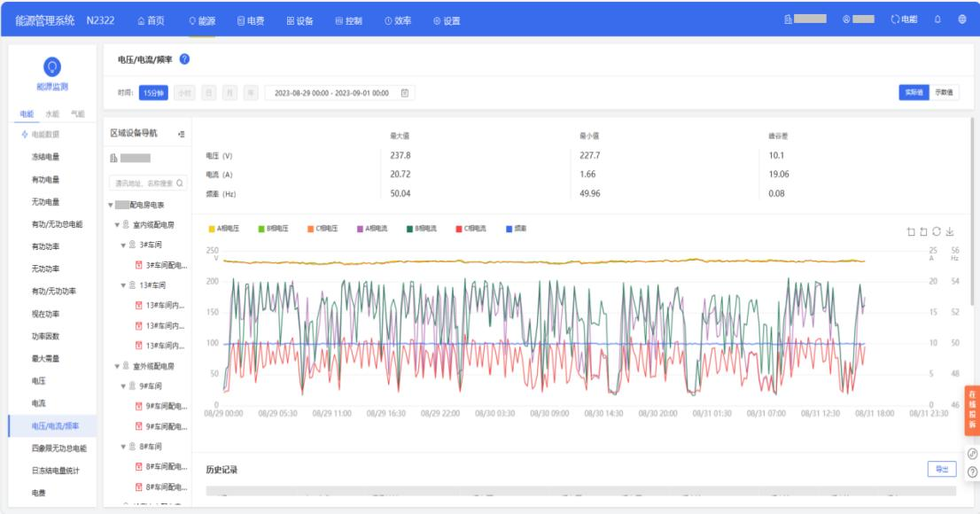Image resolution: width=980 pixels, height=514 pixels.
Task: Click the globe language icon
Action: click(962, 20)
